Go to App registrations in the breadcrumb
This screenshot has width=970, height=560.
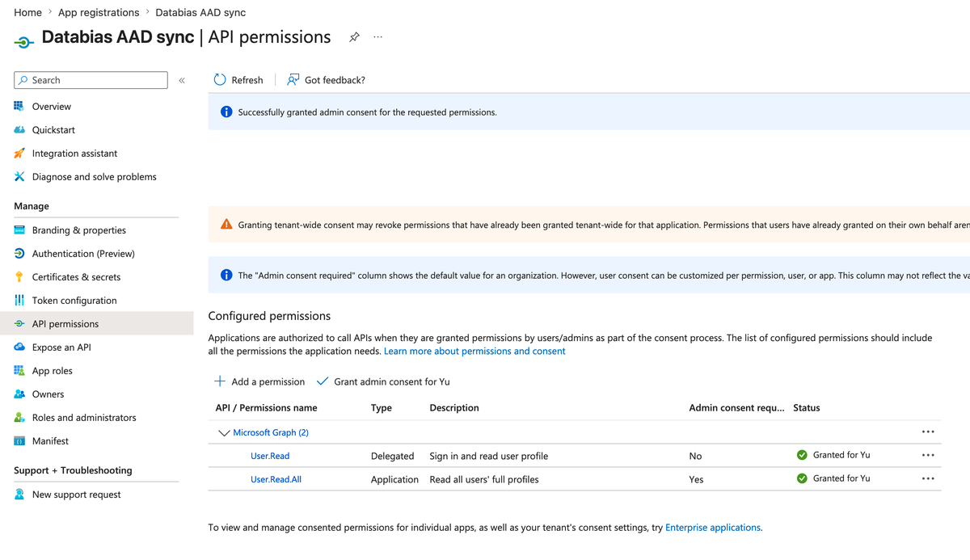pos(99,12)
